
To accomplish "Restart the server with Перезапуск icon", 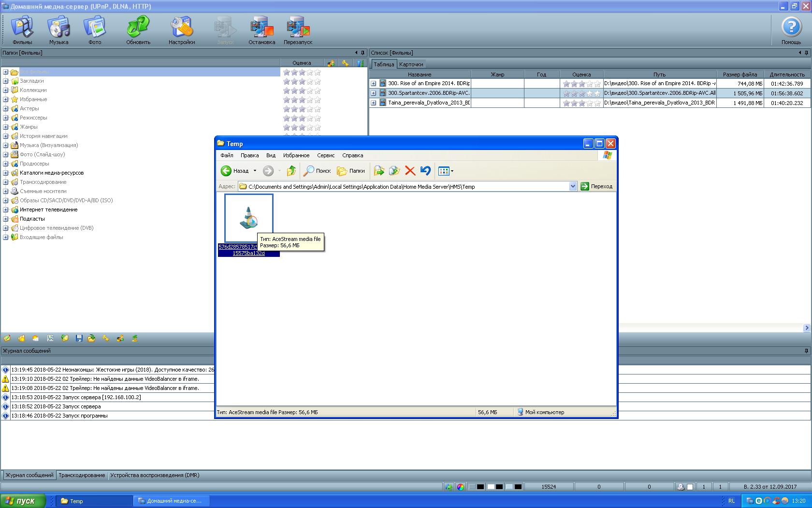I will coord(298,29).
